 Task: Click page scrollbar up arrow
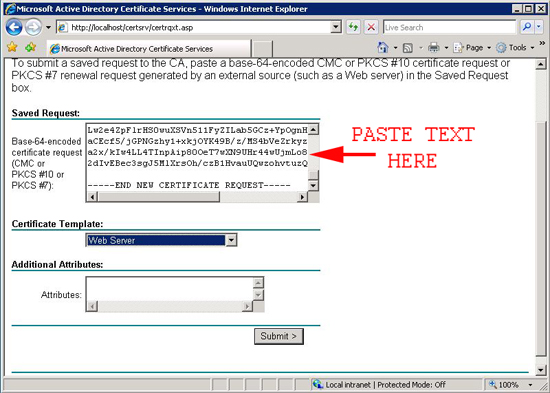click(541, 65)
